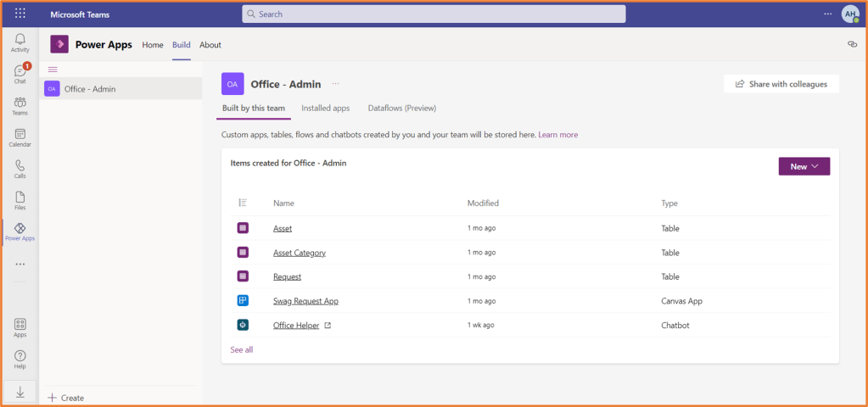
Task: Click the See all link
Action: tap(241, 349)
